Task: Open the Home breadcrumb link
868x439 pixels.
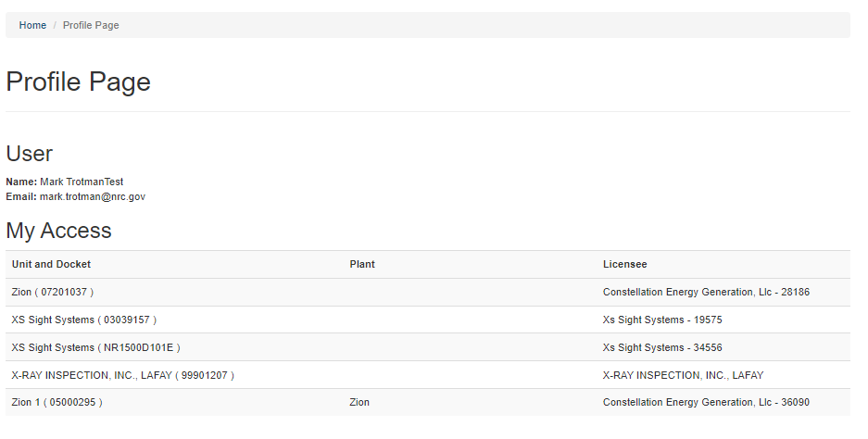Action: pos(32,25)
